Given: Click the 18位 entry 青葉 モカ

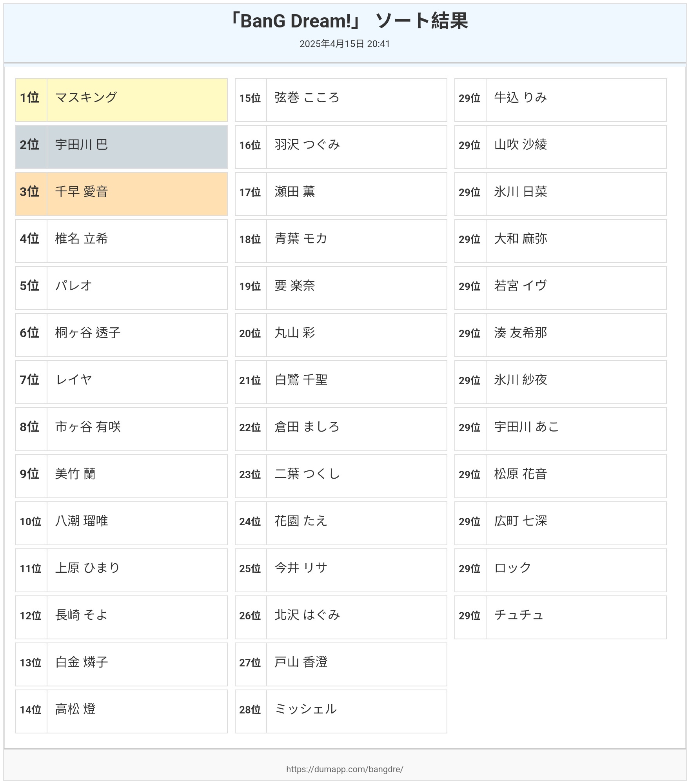Looking at the screenshot, I should [x=341, y=241].
